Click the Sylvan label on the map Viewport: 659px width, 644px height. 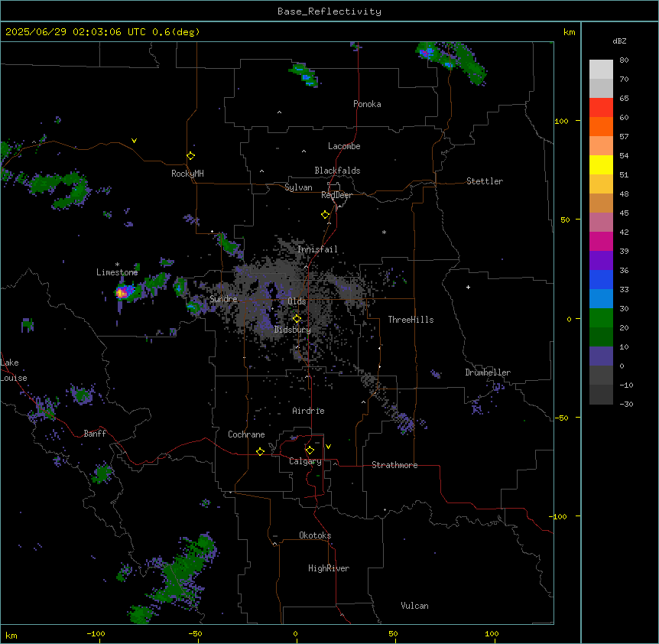point(298,187)
